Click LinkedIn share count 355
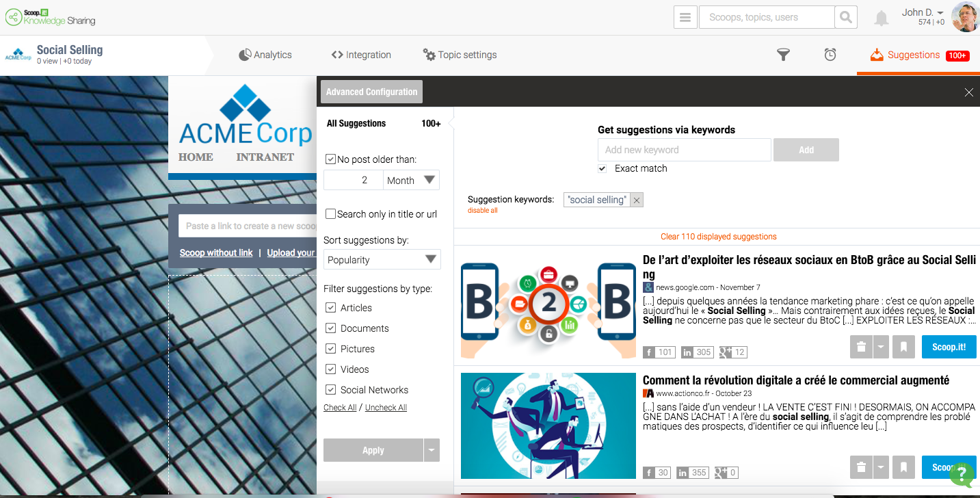 693,473
